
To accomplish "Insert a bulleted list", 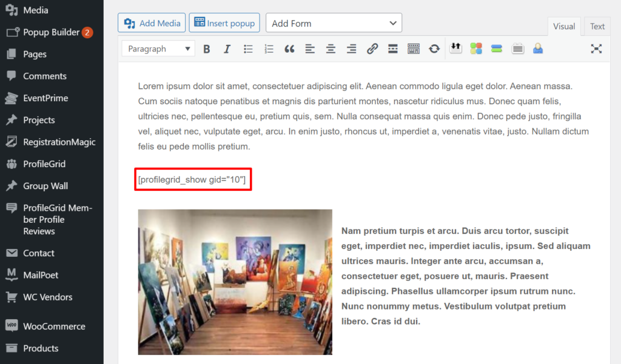I will [248, 49].
